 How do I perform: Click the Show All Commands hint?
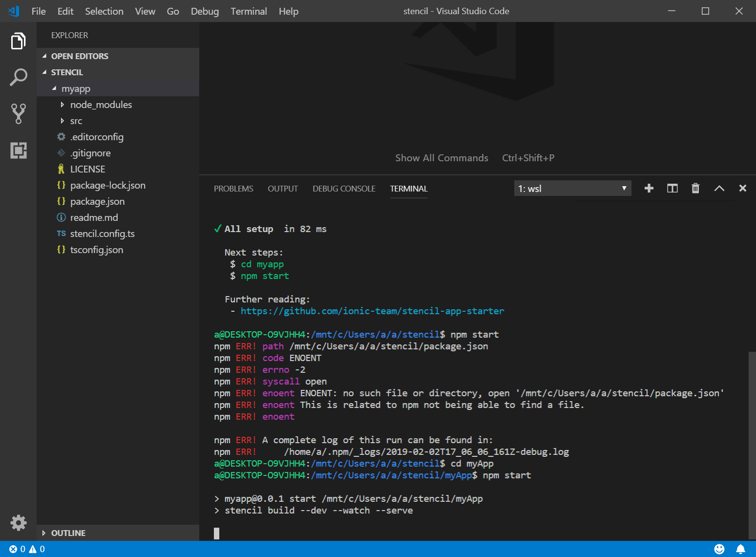[441, 158]
